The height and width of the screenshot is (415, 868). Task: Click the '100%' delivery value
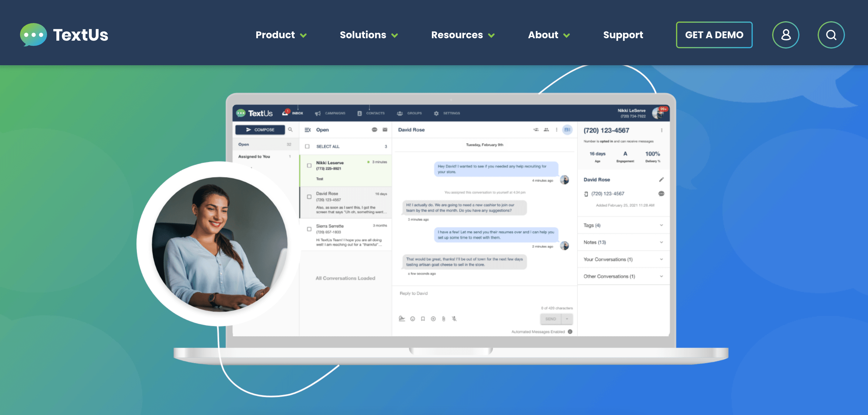pyautogui.click(x=652, y=154)
